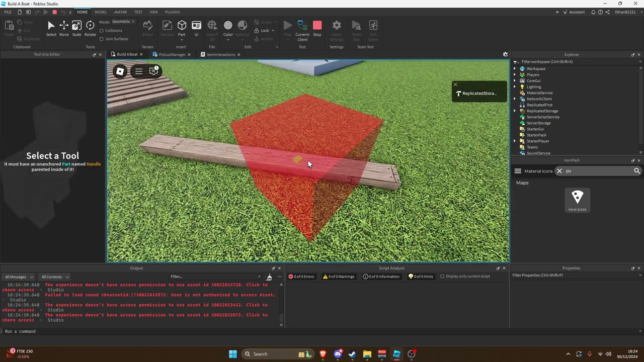Switch to the AVATAR ribbon tab
Image resolution: width=644 pixels, height=362 pixels.
click(x=121, y=12)
